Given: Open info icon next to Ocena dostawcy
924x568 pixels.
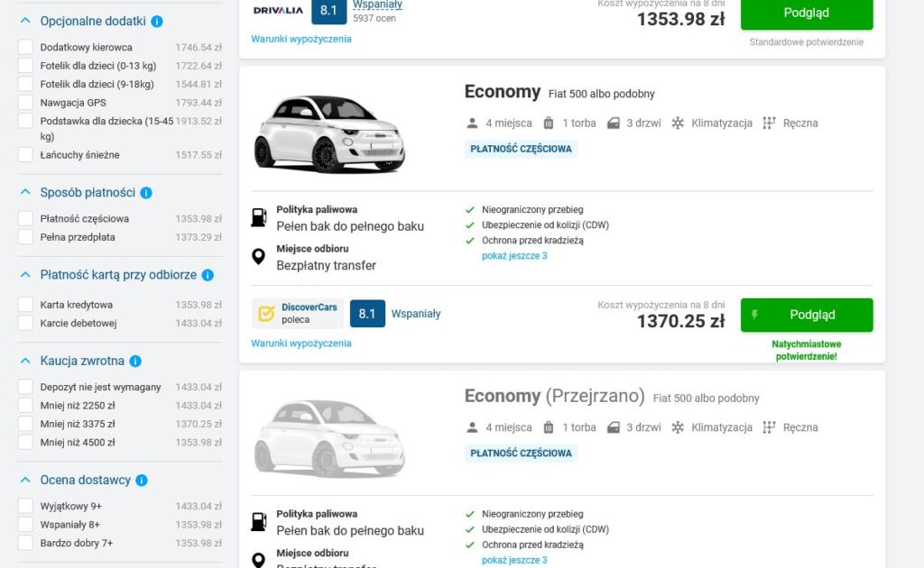Looking at the screenshot, I should (x=142, y=481).
